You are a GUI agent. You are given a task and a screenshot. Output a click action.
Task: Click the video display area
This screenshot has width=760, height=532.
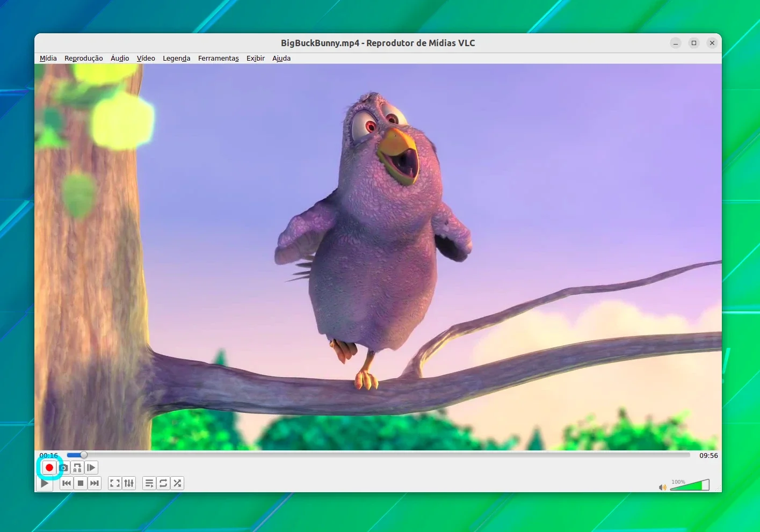pyautogui.click(x=378, y=257)
